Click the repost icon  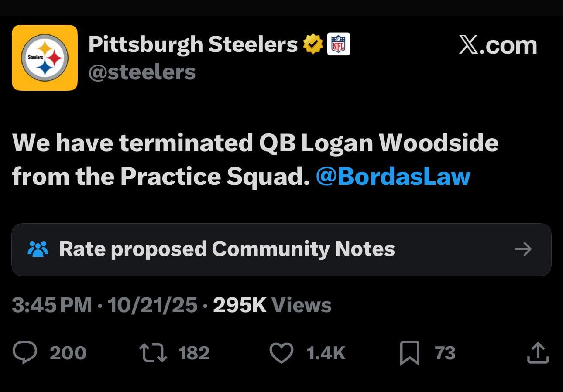152,352
